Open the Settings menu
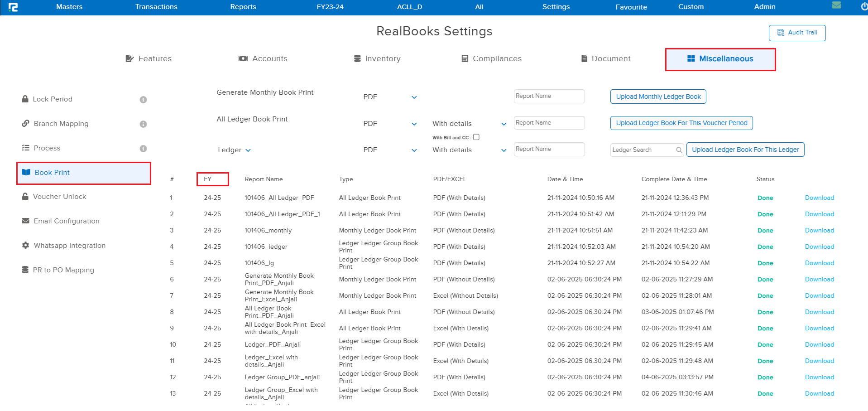The image size is (868, 411). (556, 7)
